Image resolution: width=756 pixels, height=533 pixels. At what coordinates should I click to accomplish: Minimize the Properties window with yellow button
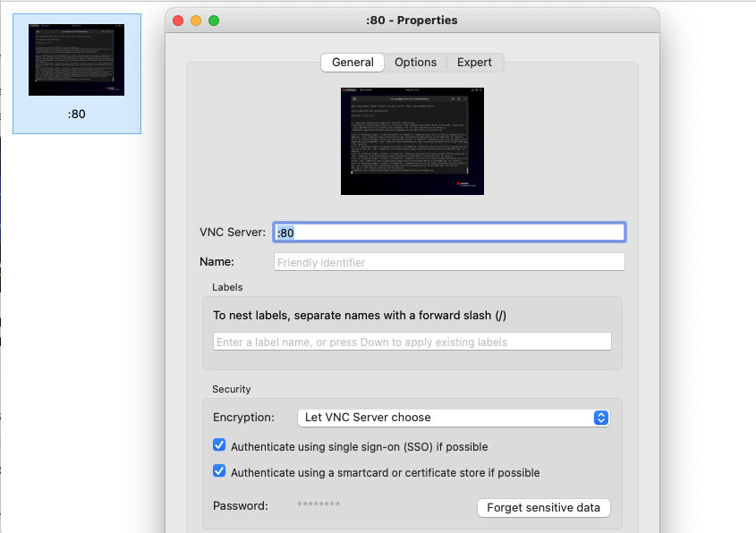(196, 21)
